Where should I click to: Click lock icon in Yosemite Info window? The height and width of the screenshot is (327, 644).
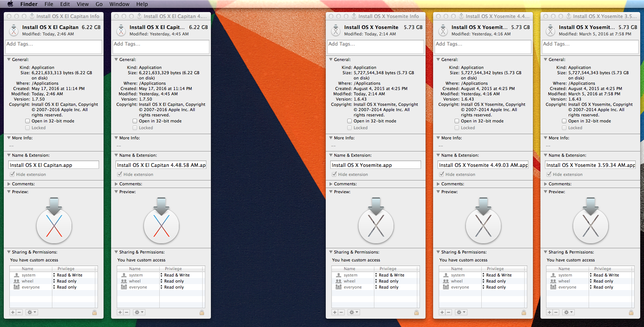(417, 312)
